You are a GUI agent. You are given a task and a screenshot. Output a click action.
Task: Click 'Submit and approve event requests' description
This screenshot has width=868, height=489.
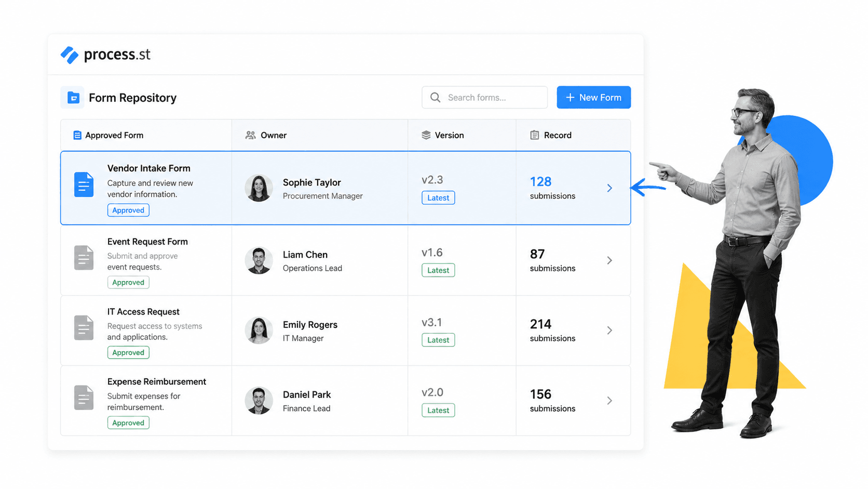pos(142,261)
